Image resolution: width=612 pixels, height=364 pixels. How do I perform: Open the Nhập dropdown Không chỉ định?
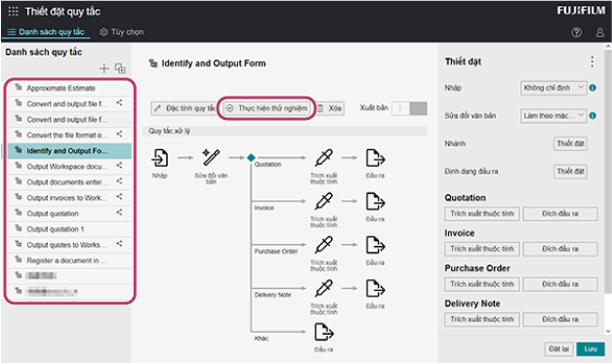pyautogui.click(x=553, y=88)
